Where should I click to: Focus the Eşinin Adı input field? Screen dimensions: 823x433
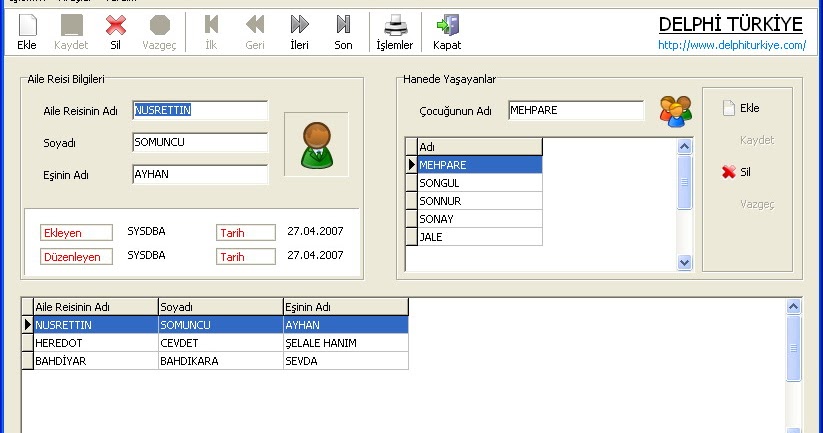pos(200,175)
